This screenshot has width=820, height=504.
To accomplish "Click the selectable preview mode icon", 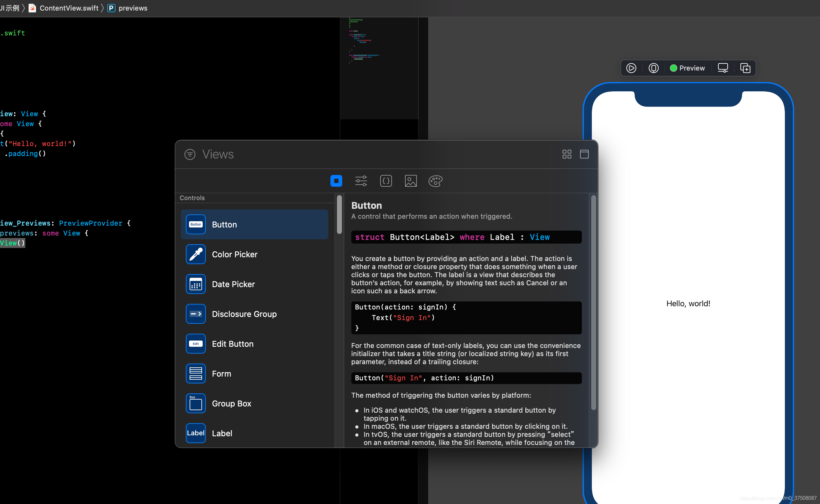I will (x=653, y=68).
